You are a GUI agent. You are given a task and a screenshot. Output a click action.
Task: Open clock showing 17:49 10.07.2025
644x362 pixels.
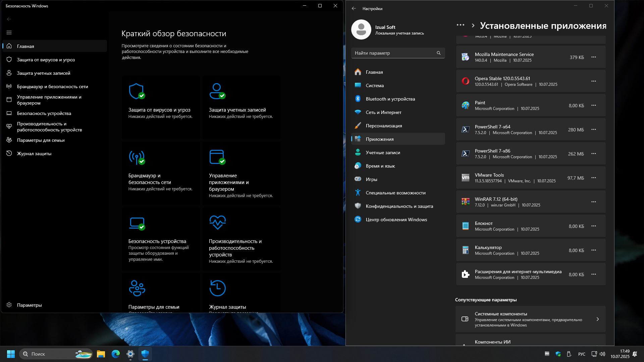click(620, 354)
